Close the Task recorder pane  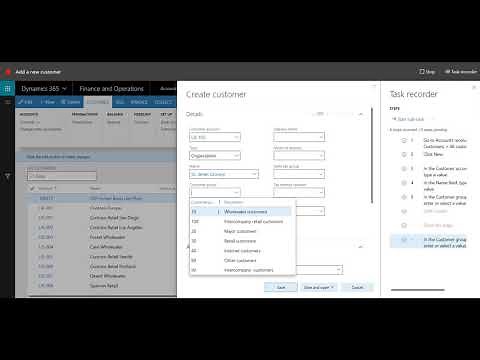[474, 87]
